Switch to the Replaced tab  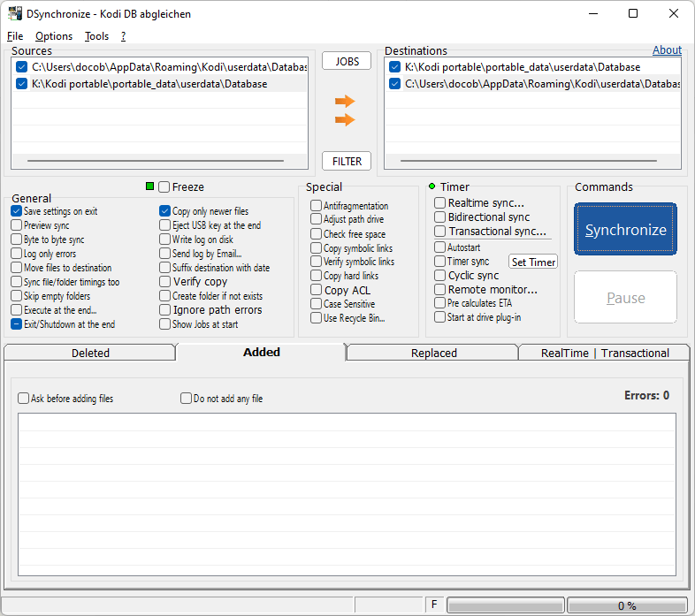[x=433, y=353]
